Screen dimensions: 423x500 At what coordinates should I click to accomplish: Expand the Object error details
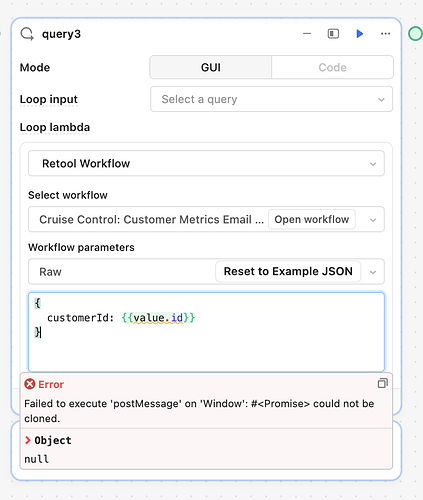tap(48, 440)
